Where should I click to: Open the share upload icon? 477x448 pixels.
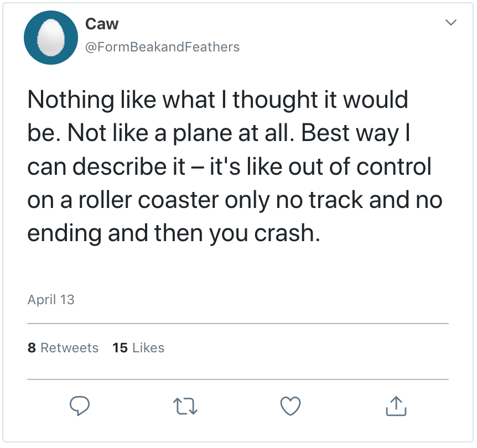point(396,407)
